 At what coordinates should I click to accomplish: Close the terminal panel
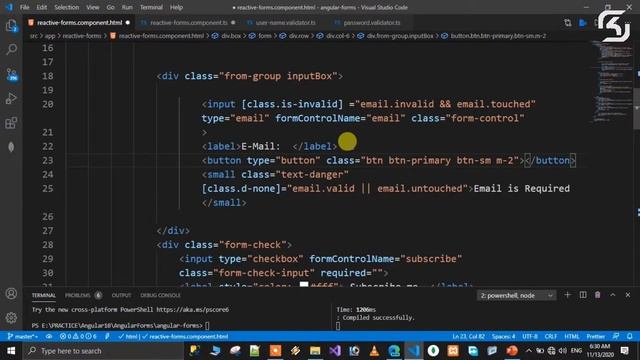628,295
